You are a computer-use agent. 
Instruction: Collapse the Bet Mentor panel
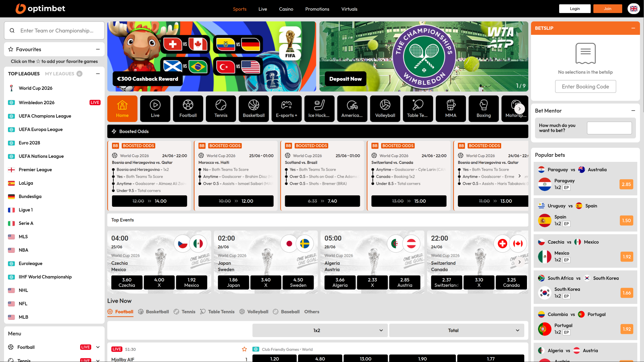[633, 111]
